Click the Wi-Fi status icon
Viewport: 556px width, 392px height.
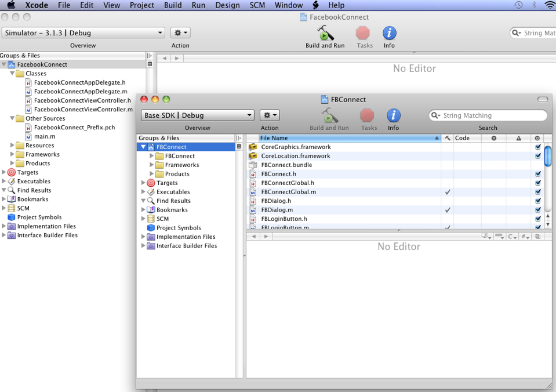[549, 5]
